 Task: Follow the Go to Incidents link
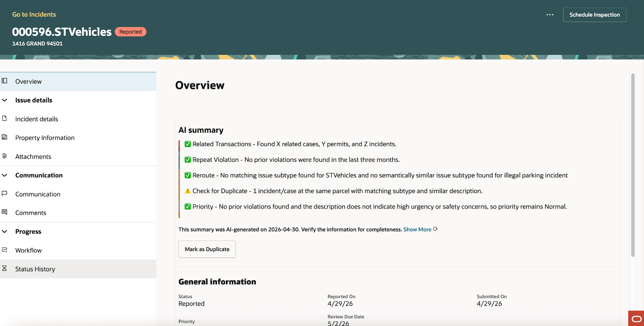(34, 14)
